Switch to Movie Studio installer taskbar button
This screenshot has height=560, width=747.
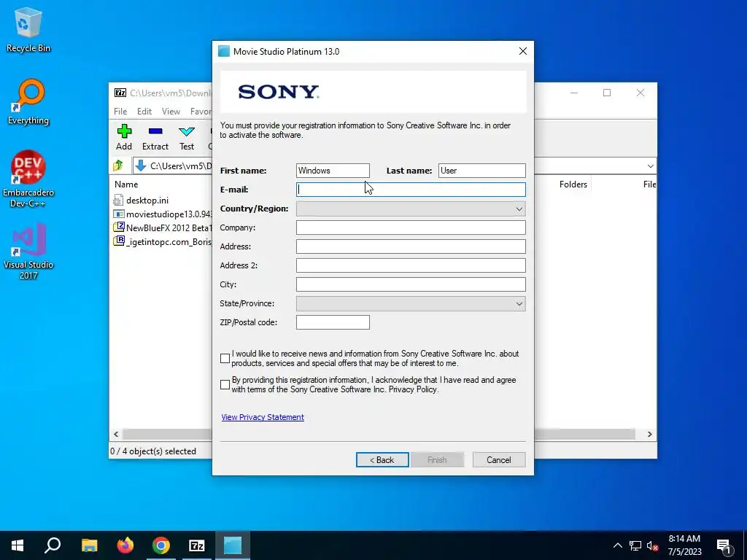pyautogui.click(x=233, y=545)
